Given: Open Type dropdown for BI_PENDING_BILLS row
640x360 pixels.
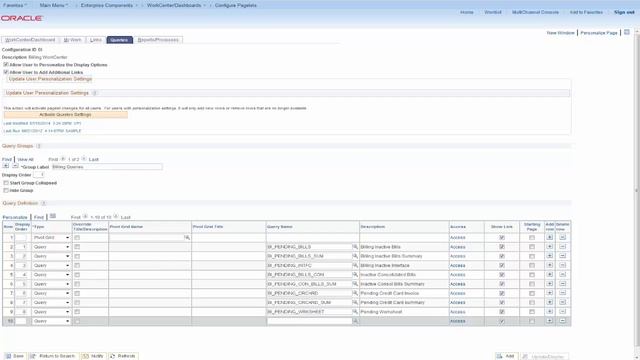Looking at the screenshot, I should [51, 247].
